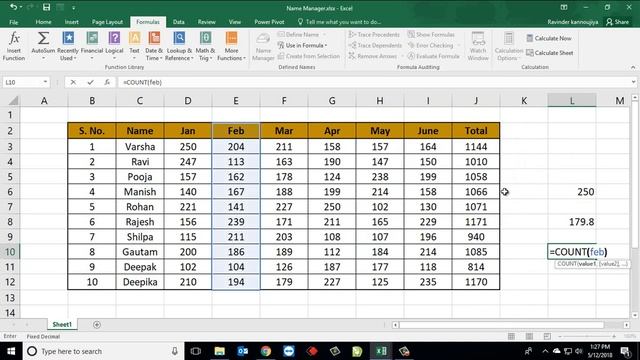The height and width of the screenshot is (360, 640).
Task: Select row 10 header
Action: coord(10,252)
